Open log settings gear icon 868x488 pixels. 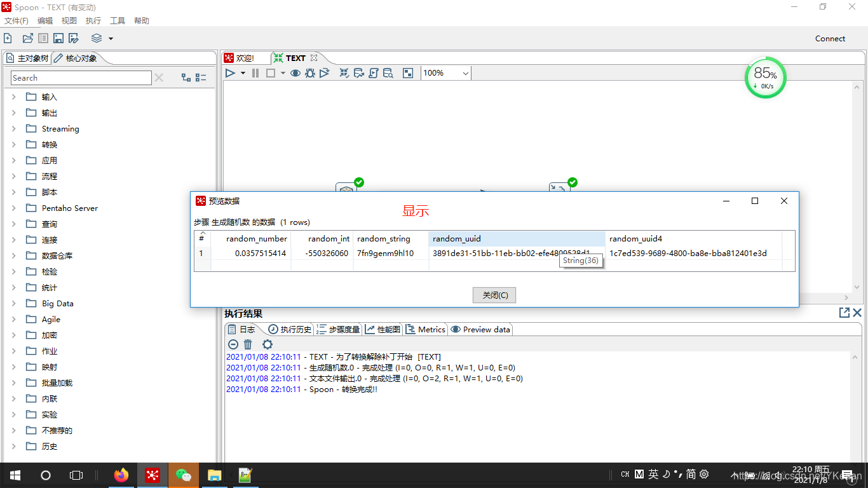pyautogui.click(x=268, y=344)
